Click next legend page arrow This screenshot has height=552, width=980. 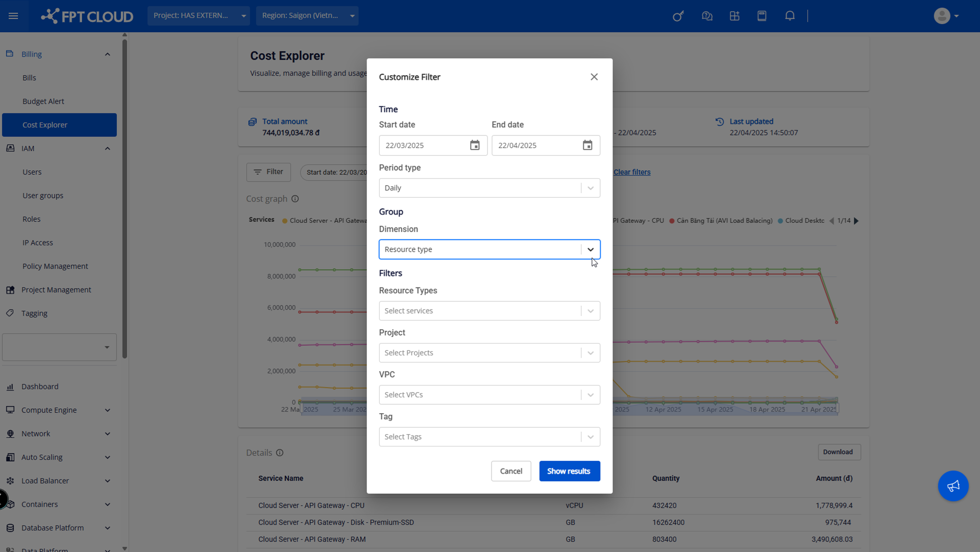[856, 221]
